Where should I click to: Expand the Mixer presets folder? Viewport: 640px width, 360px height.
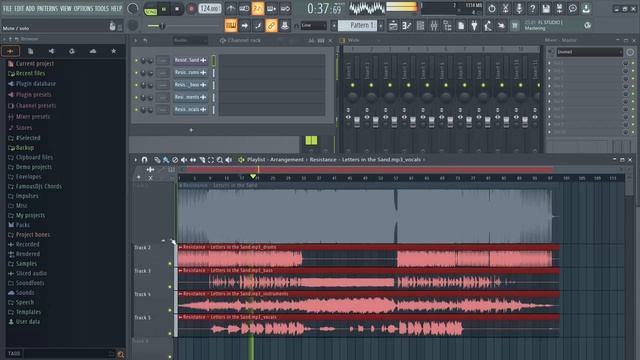[x=33, y=117]
